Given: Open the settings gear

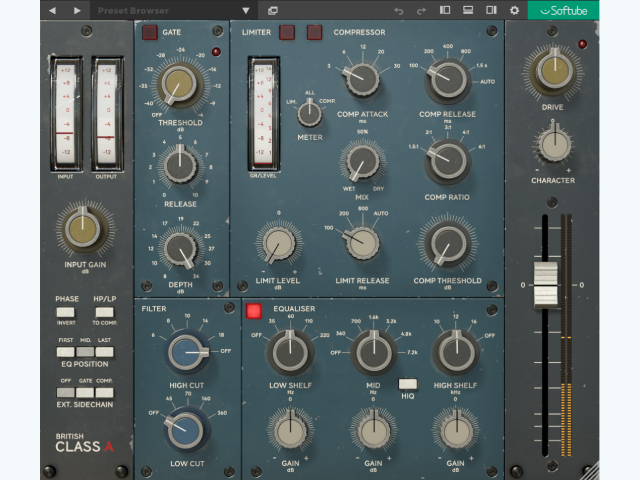Looking at the screenshot, I should [x=514, y=10].
